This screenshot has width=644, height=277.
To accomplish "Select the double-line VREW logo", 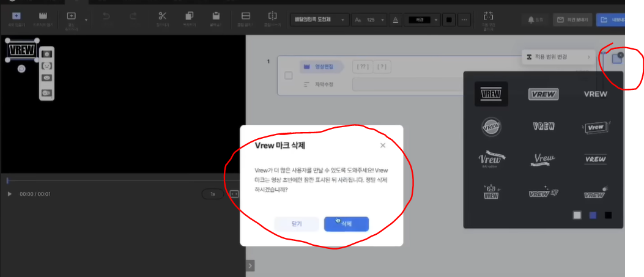I will (596, 159).
